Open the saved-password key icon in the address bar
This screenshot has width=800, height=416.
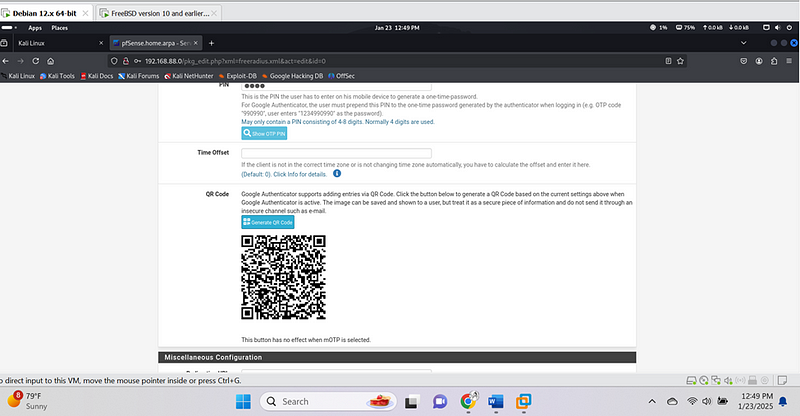click(x=137, y=61)
